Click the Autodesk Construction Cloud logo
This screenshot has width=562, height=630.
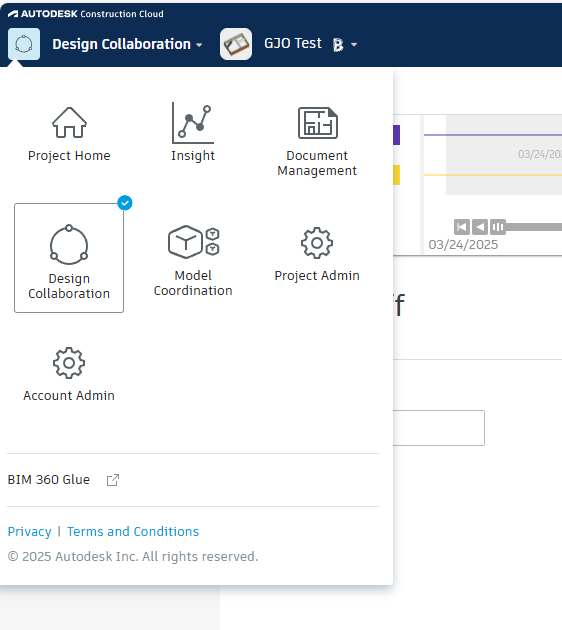point(86,14)
